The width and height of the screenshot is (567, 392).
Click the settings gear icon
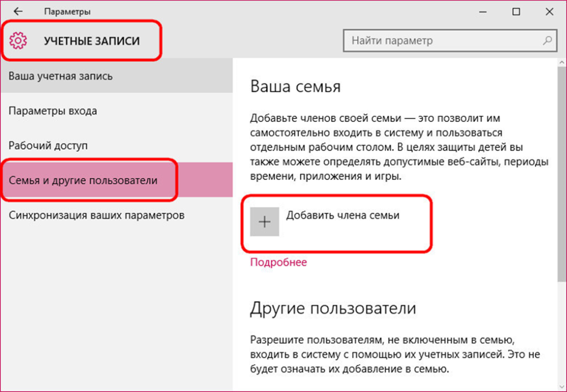(18, 40)
